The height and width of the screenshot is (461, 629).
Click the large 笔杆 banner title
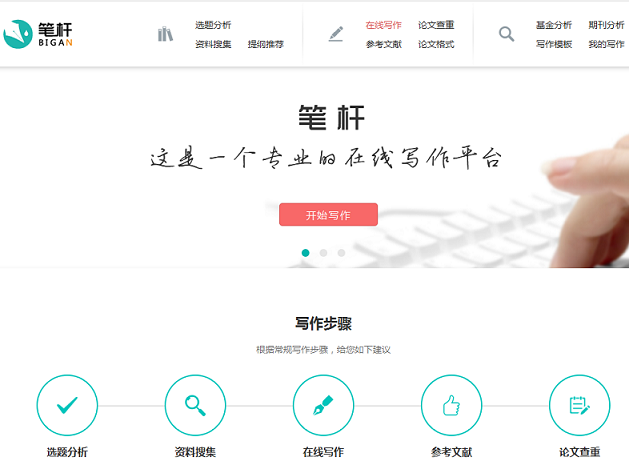coord(331,117)
